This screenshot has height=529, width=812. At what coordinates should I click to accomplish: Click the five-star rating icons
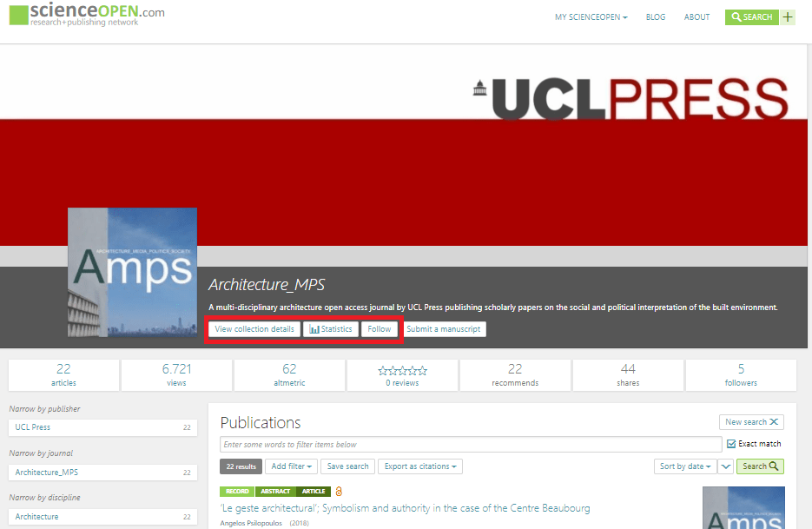pos(402,370)
